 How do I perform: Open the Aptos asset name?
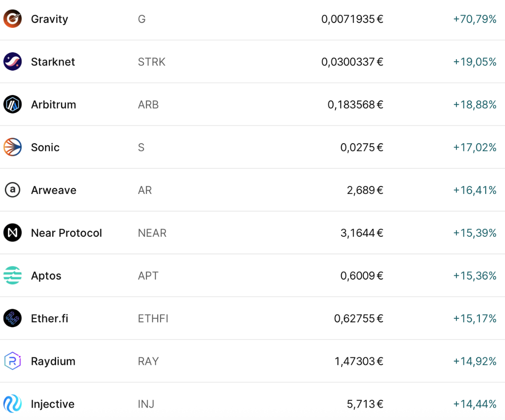pos(46,276)
